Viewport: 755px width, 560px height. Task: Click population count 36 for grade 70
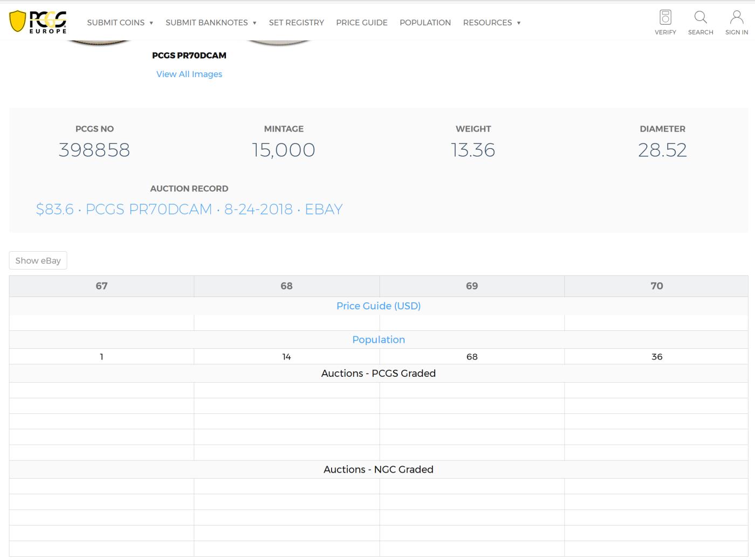[656, 357]
